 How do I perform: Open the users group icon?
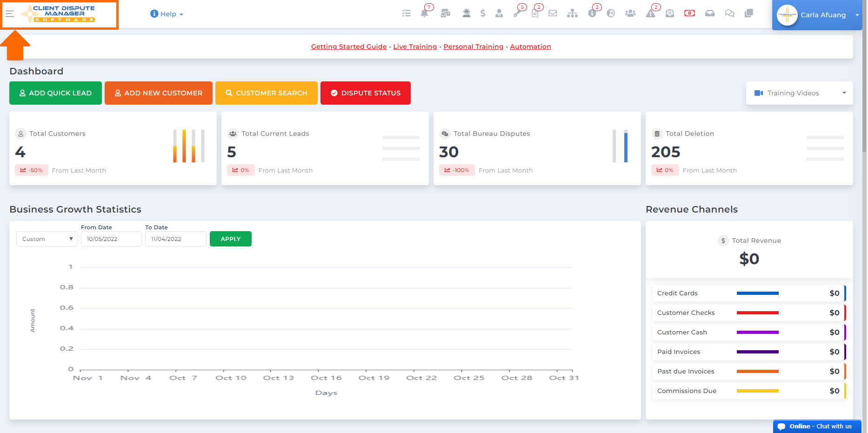coord(630,13)
